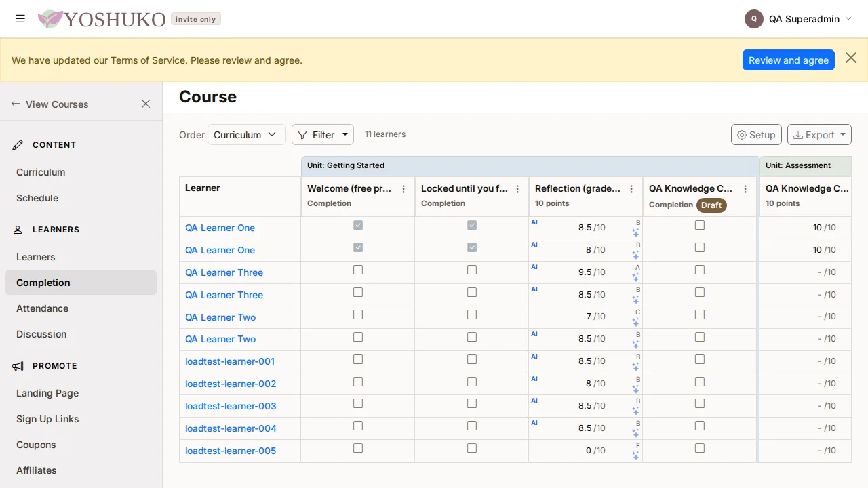Check Welcome completion for loadtest-learner-002
868x488 pixels.
click(358, 382)
